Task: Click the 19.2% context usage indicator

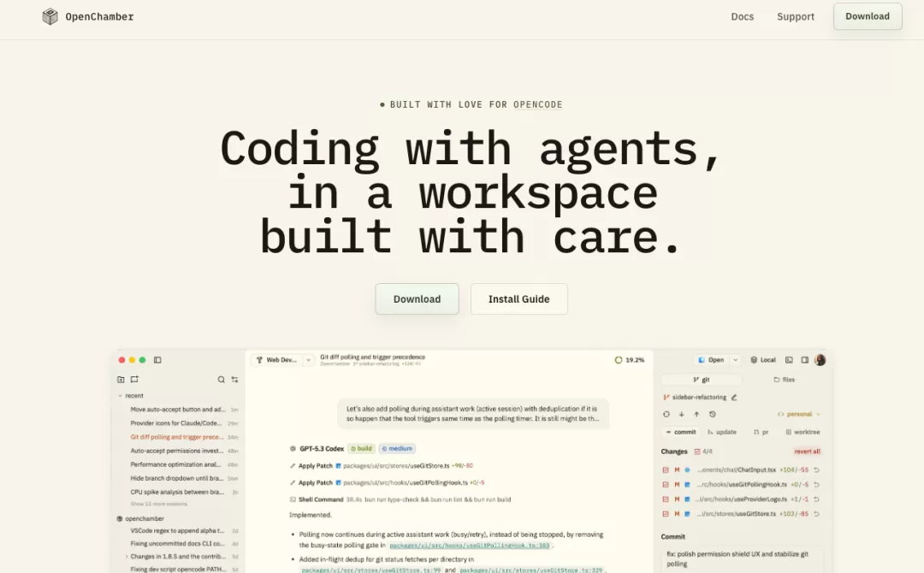Action: pyautogui.click(x=630, y=360)
